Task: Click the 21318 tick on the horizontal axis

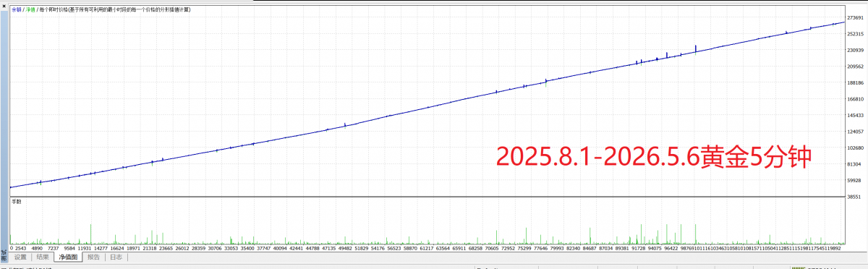Action: pos(150,248)
